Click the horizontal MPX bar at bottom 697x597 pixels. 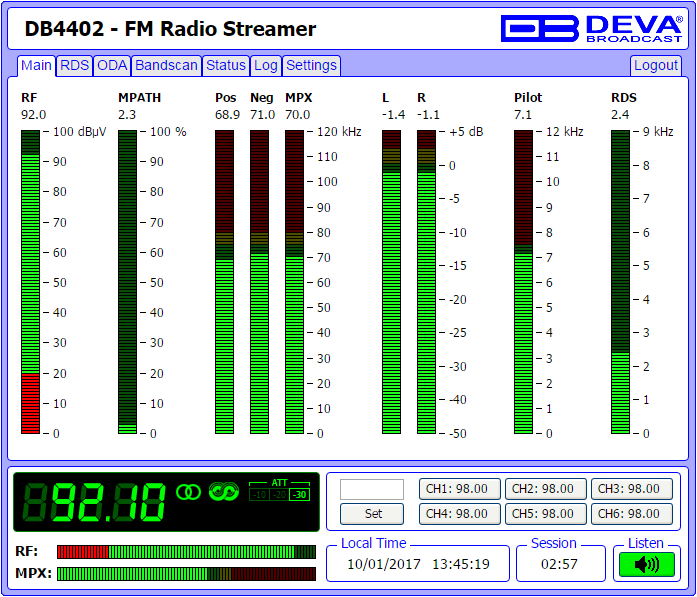[186, 573]
